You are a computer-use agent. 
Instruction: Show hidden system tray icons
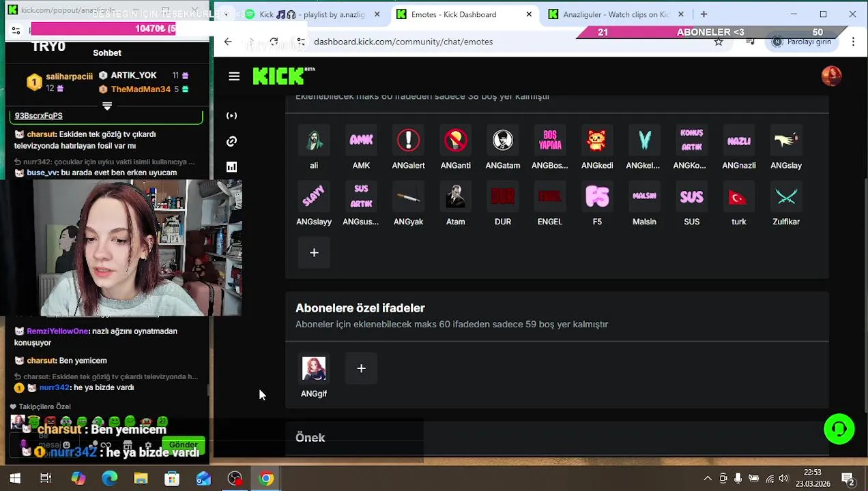click(x=708, y=479)
